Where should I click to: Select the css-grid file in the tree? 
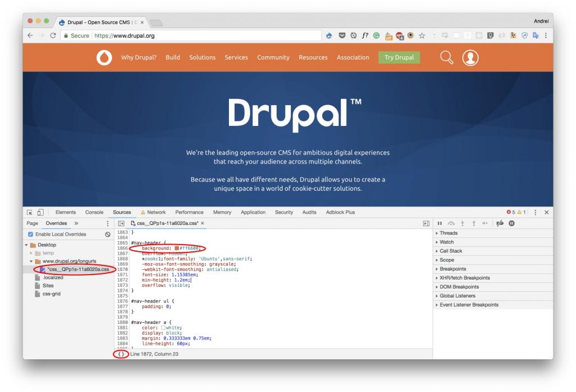(51, 294)
